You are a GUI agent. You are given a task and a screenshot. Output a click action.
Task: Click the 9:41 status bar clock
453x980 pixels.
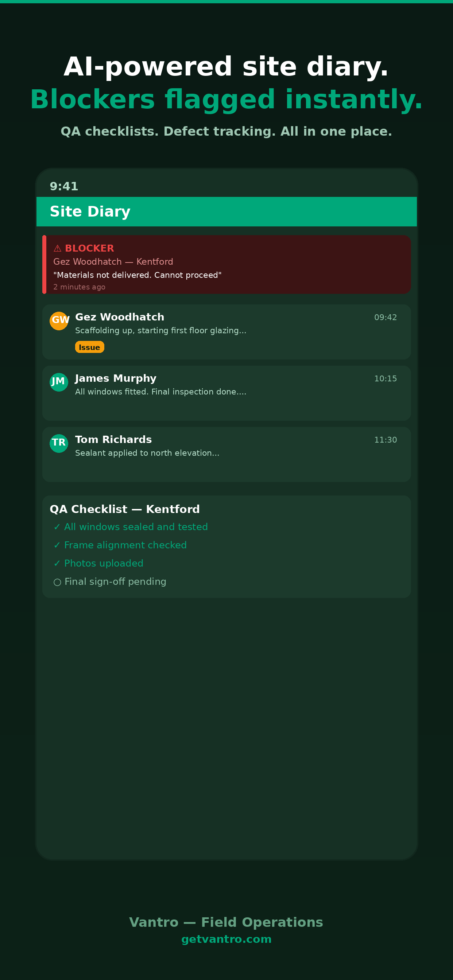pyautogui.click(x=64, y=186)
